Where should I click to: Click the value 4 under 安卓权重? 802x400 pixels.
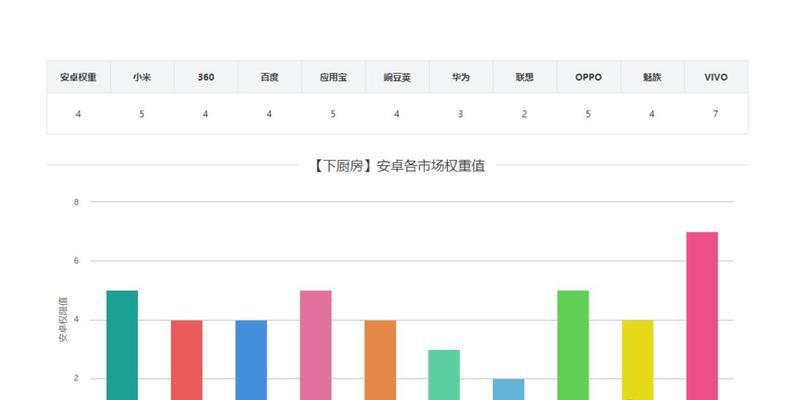coord(78,114)
